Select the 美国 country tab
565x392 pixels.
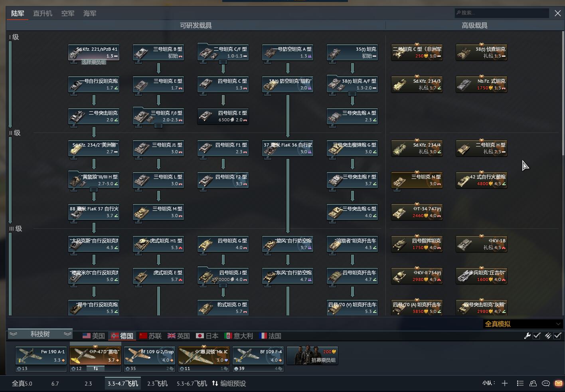click(94, 336)
